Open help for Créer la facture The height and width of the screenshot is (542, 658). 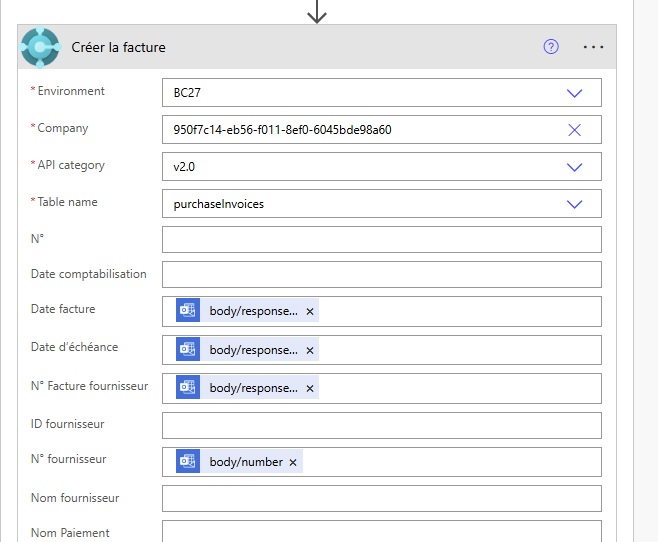click(x=551, y=47)
